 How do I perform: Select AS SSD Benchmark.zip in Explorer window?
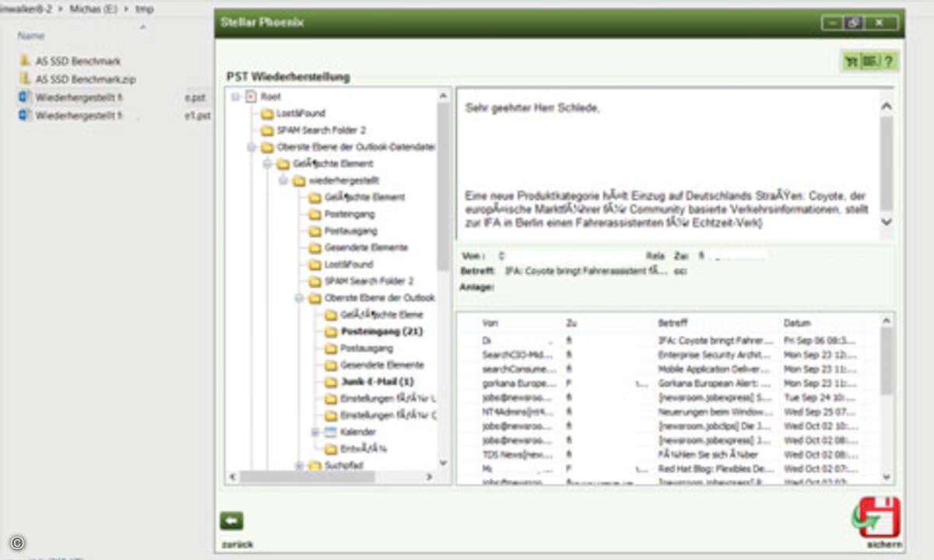click(x=77, y=79)
